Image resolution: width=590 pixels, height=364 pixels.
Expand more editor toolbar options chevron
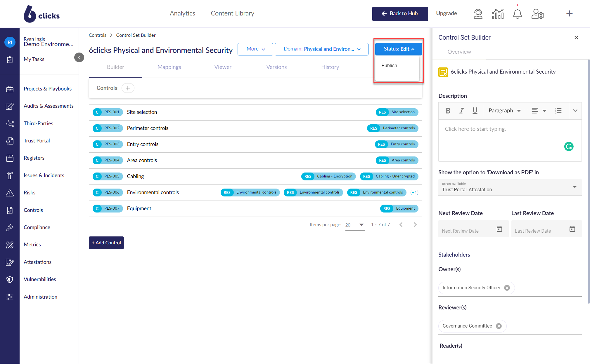[575, 111]
